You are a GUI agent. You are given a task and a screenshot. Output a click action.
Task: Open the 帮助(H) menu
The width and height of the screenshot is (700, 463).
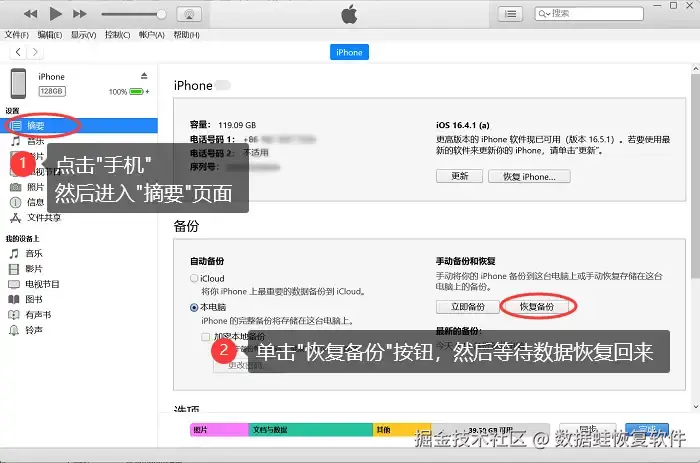(186, 35)
